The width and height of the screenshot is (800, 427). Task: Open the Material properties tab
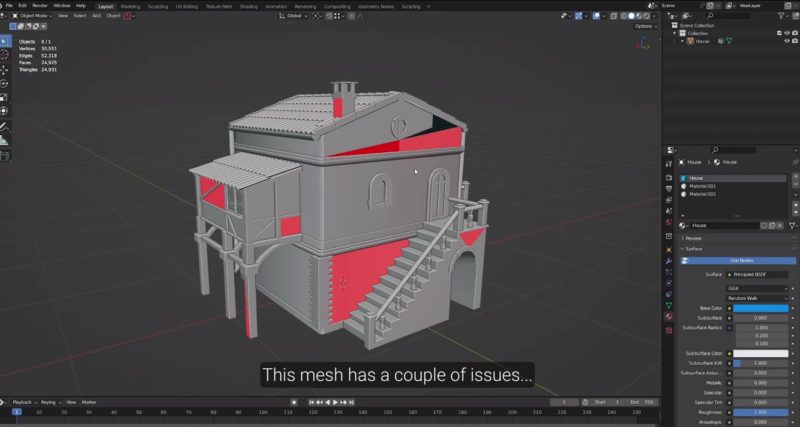(669, 317)
